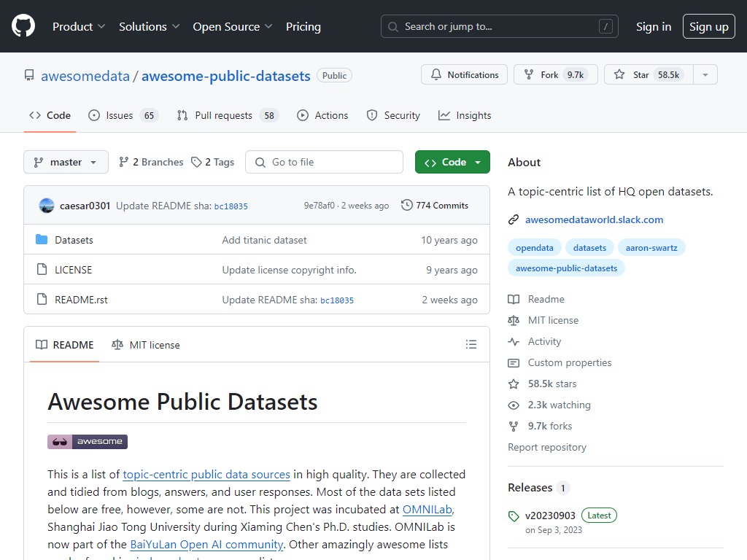The image size is (747, 560).
Task: Focus the Search or jump to field
Action: tap(499, 26)
